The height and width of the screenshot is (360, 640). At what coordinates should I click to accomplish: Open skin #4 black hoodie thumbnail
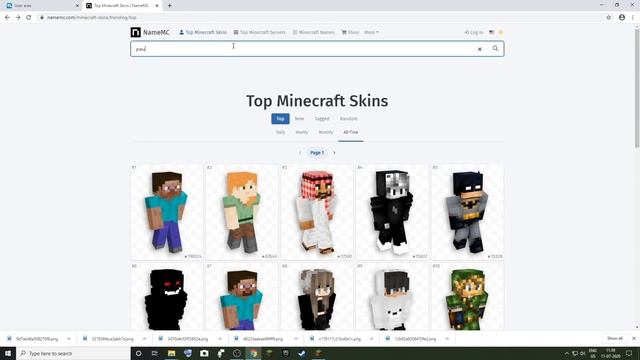tap(392, 212)
